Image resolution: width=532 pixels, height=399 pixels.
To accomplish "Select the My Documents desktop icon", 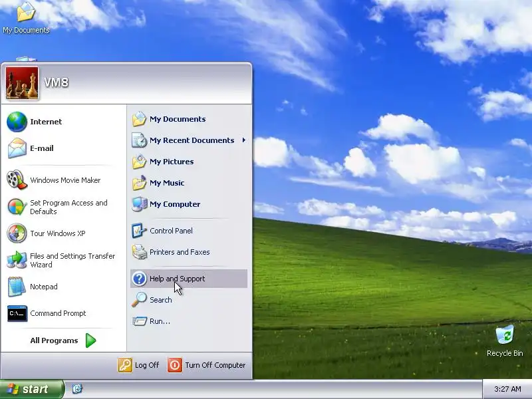I will pos(26,12).
